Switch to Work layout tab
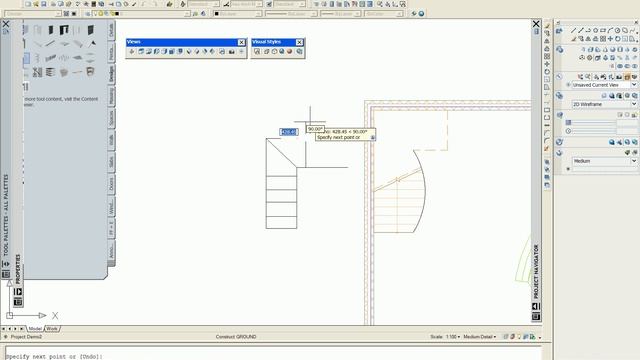Screen dimensions: 640x360 52,329
